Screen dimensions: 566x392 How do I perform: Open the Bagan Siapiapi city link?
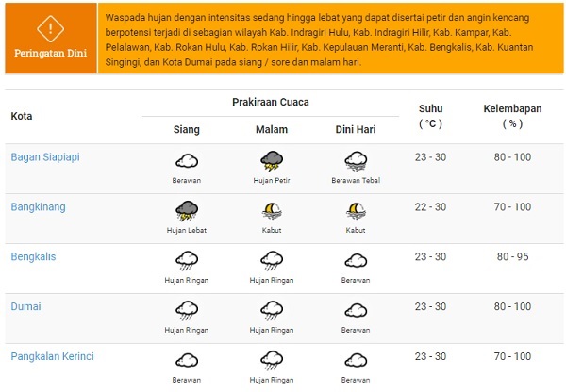click(x=45, y=157)
